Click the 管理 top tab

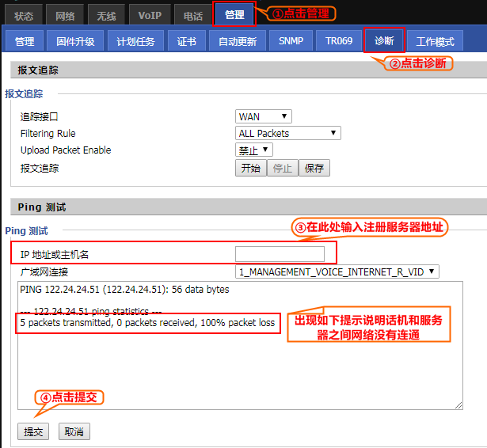pos(234,14)
